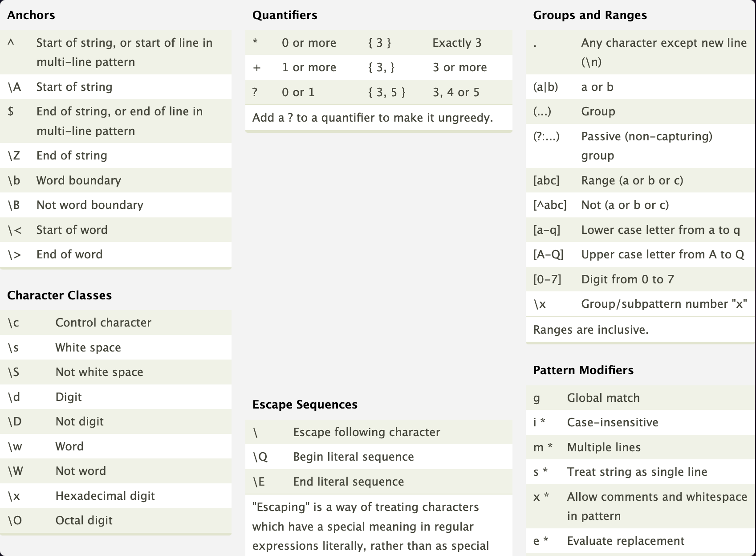The height and width of the screenshot is (556, 756).
Task: Click the Character Classes heading
Action: [59, 295]
